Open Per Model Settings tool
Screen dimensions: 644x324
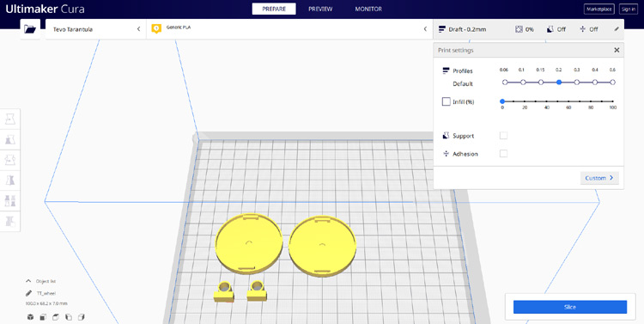10,200
